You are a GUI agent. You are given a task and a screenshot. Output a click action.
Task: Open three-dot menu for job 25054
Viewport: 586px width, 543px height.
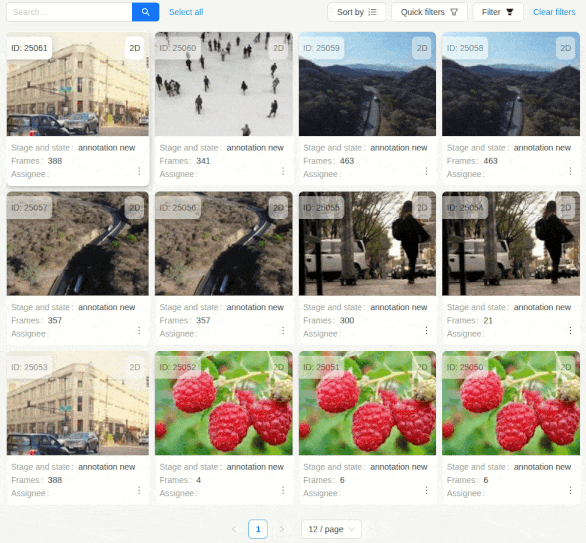tap(570, 330)
